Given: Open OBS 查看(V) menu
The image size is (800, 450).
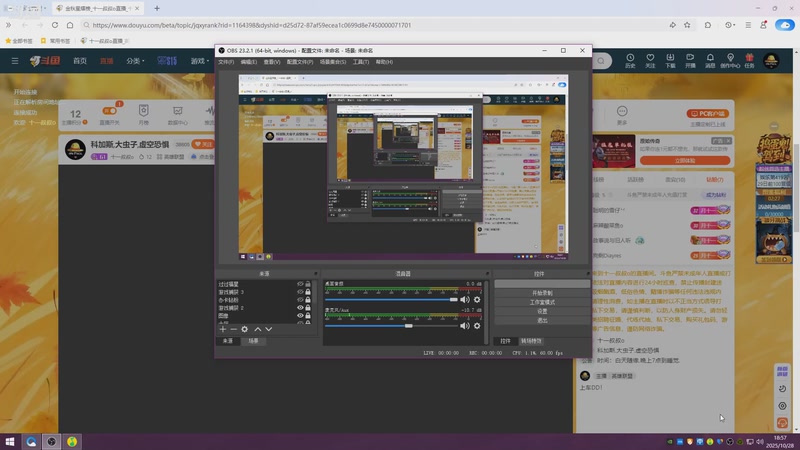Looking at the screenshot, I should pyautogui.click(x=271, y=62).
